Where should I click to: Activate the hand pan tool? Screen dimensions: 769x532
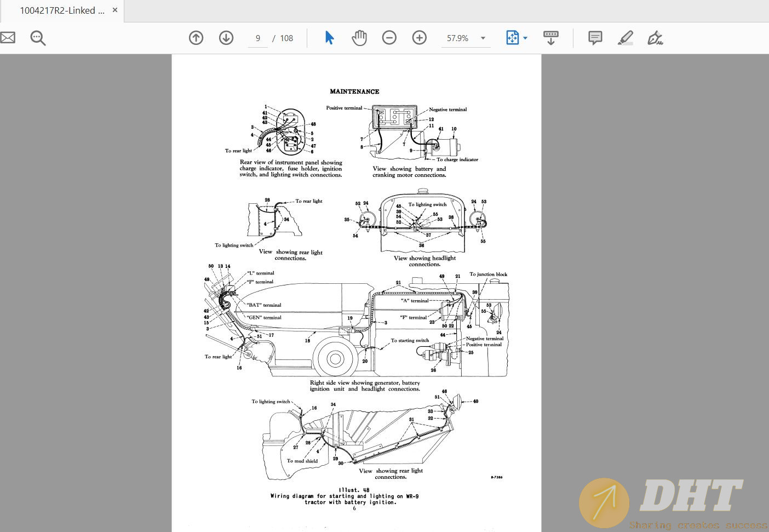tap(359, 38)
